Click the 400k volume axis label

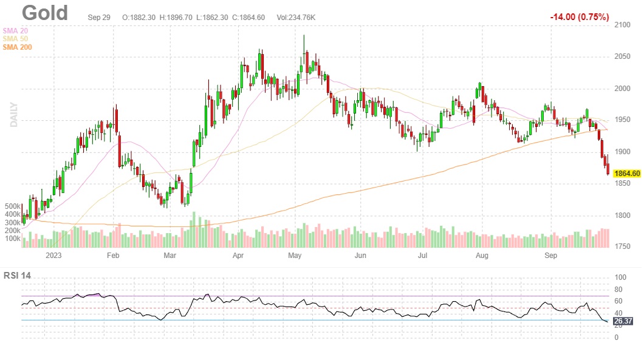click(x=12, y=214)
